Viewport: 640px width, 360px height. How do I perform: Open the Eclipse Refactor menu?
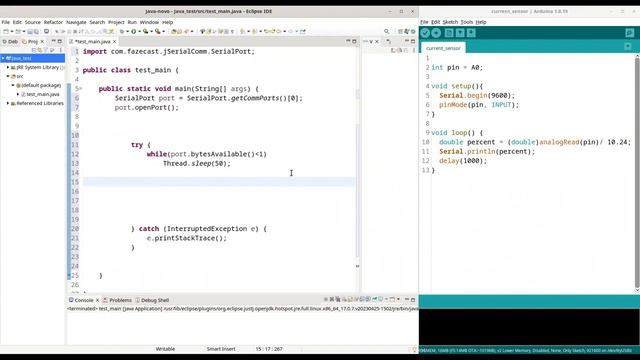(53, 22)
